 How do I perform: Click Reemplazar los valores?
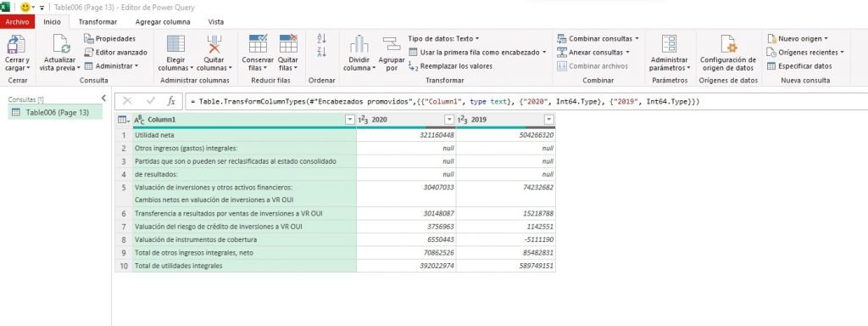tap(450, 66)
